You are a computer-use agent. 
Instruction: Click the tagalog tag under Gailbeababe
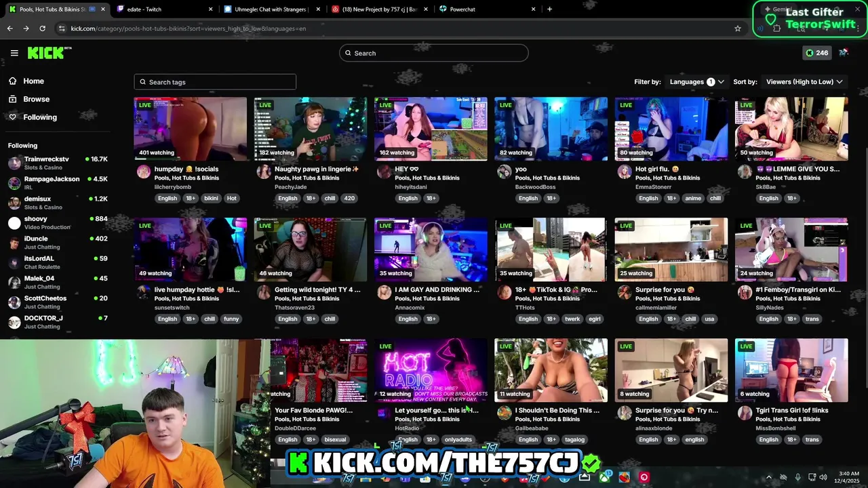[574, 440]
